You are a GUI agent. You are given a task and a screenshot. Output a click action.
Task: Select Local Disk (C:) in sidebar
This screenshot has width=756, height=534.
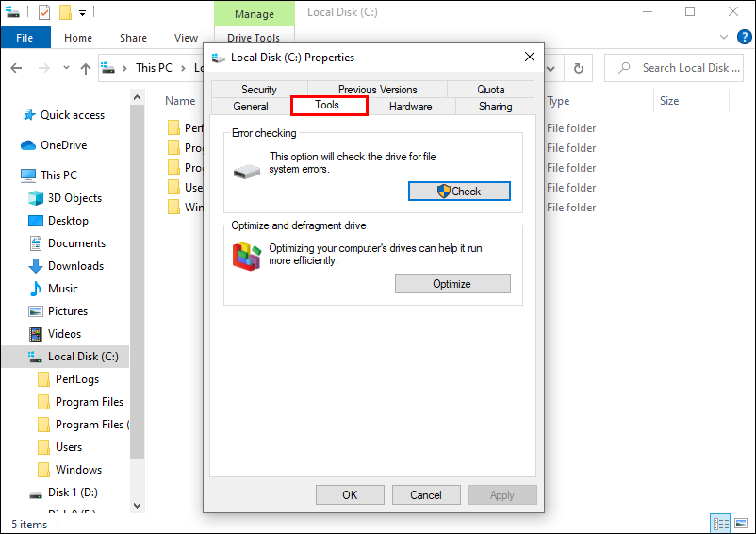point(66,357)
